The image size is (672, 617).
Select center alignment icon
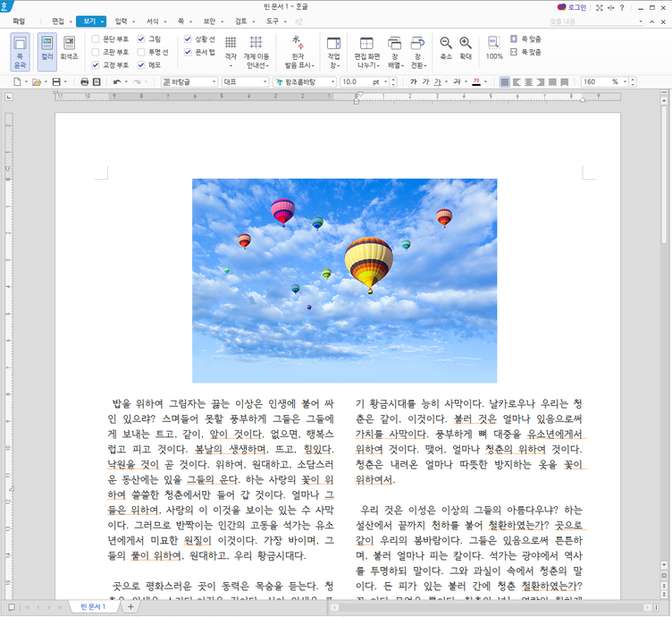pos(529,81)
